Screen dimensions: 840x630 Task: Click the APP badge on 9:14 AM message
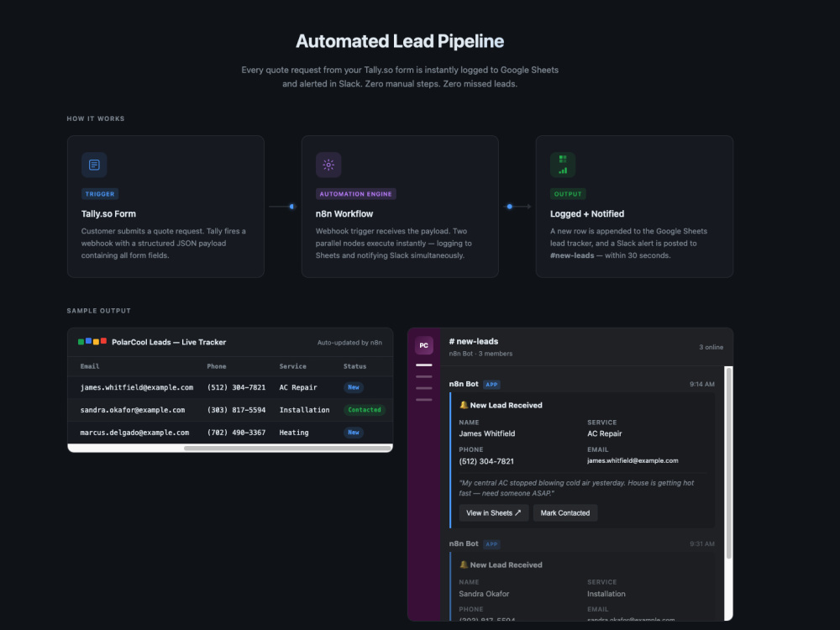coord(491,384)
